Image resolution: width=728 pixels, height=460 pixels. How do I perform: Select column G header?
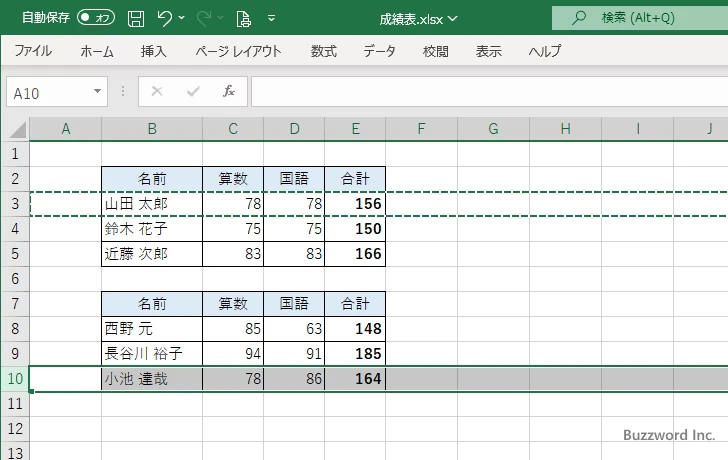[493, 129]
